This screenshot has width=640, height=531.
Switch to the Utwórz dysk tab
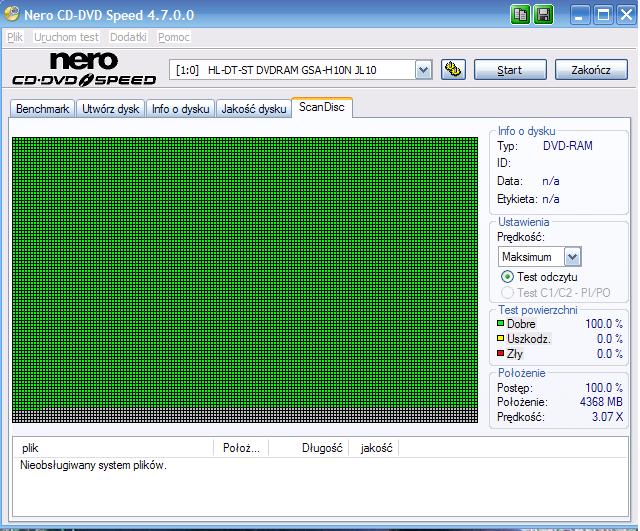click(x=111, y=109)
